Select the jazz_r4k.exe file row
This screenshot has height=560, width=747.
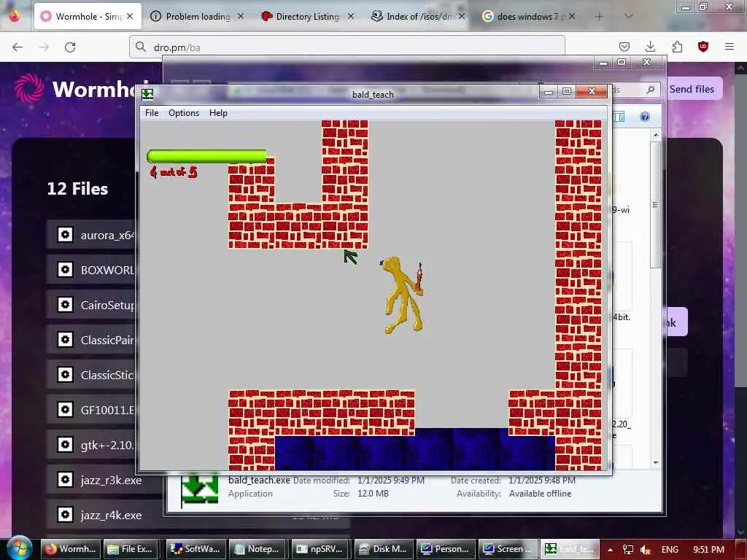tap(105, 515)
